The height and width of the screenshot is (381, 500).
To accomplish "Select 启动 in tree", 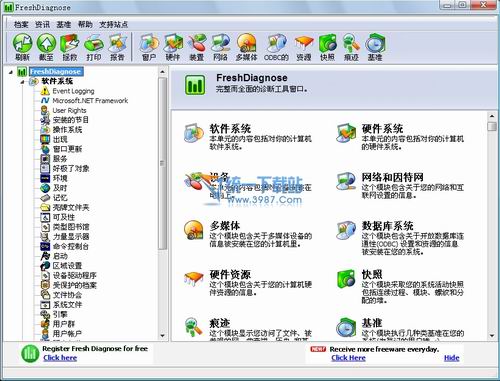I will tap(60, 256).
